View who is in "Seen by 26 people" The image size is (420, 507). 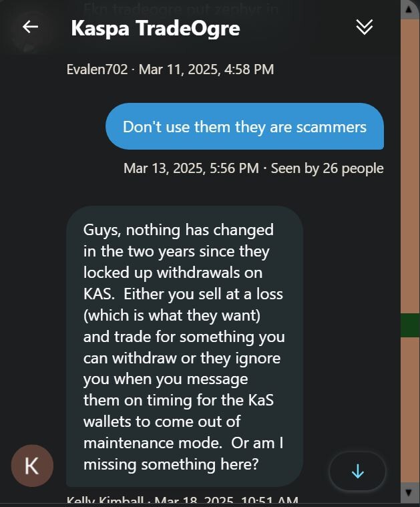pyautogui.click(x=327, y=168)
